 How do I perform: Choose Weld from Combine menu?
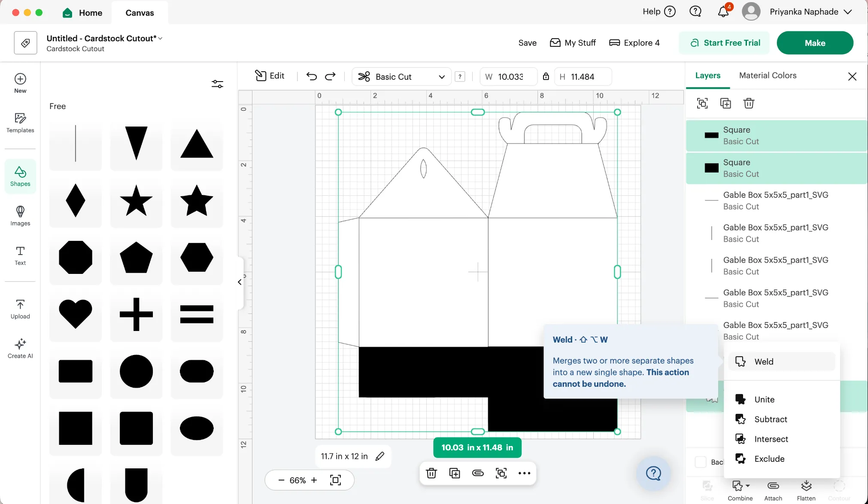(x=782, y=361)
